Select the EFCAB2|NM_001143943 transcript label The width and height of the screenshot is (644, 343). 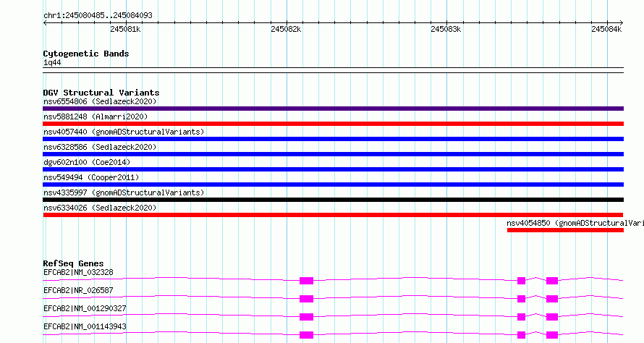click(85, 326)
